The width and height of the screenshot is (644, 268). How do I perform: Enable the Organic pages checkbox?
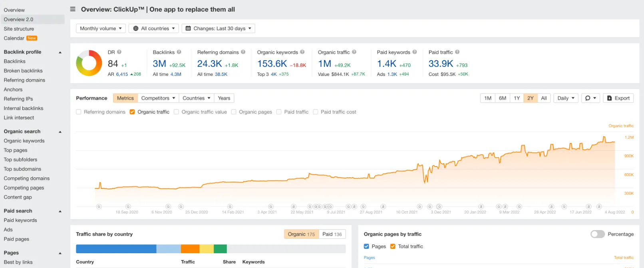point(234,112)
